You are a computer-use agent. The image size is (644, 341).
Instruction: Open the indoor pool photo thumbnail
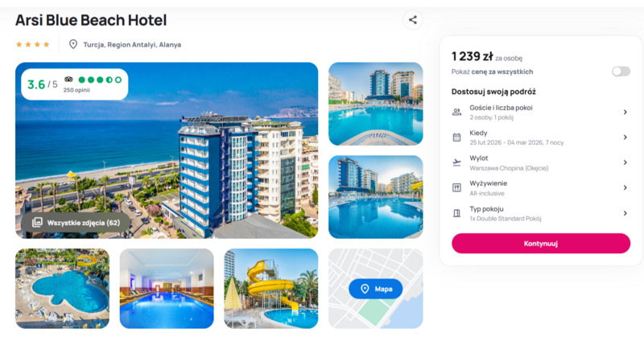(167, 289)
